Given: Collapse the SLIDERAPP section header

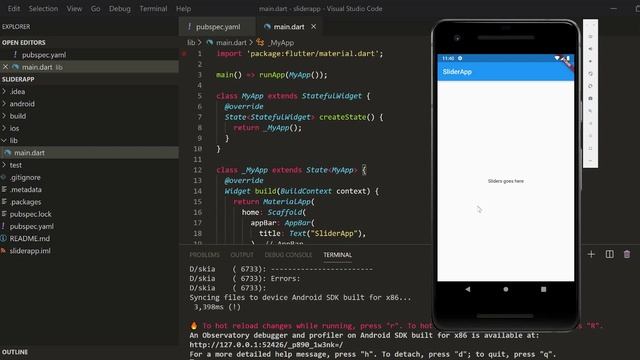Looking at the screenshot, I should 89,79.
